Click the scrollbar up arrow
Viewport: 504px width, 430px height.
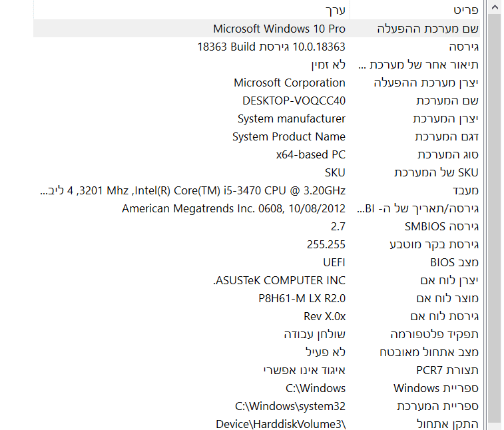pos(494,8)
